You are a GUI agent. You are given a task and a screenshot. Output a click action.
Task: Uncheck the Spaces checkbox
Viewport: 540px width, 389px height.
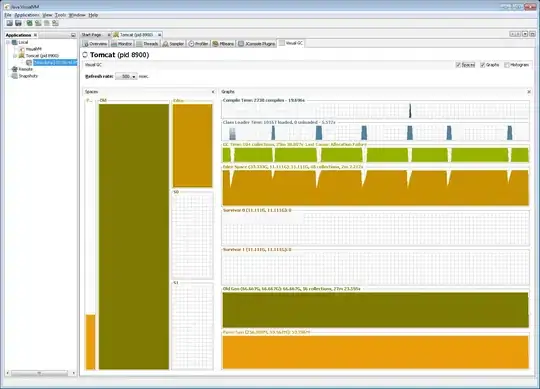tap(458, 65)
